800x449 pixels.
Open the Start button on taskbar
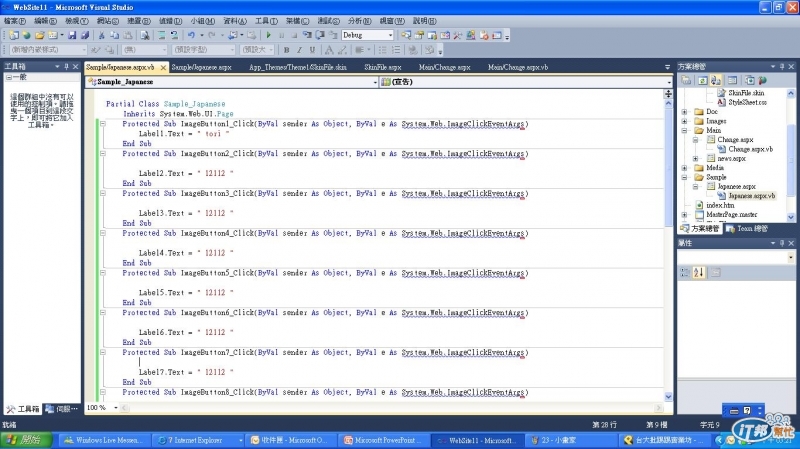click(x=27, y=440)
